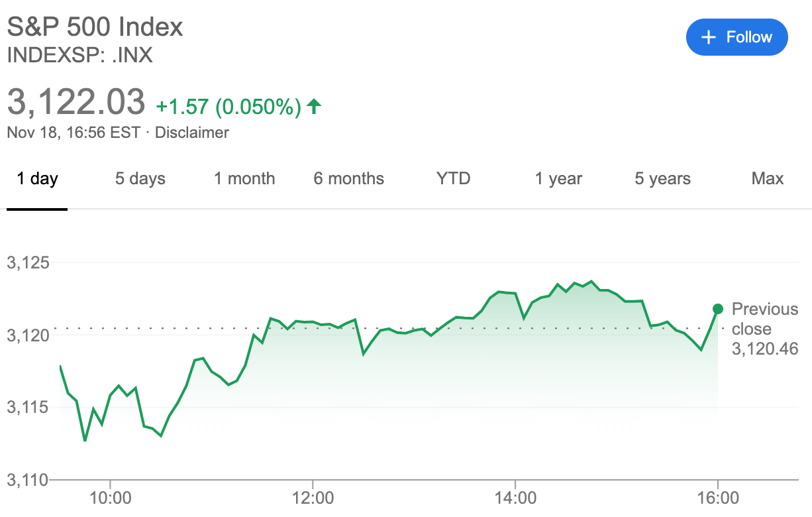Click the 14:00 time axis label
This screenshot has height=517, width=812.
coord(515,496)
